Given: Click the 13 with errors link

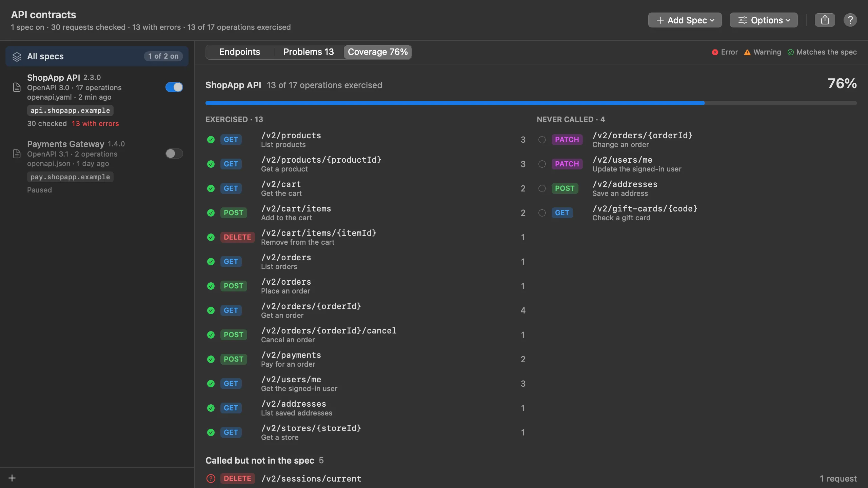Looking at the screenshot, I should coord(95,124).
